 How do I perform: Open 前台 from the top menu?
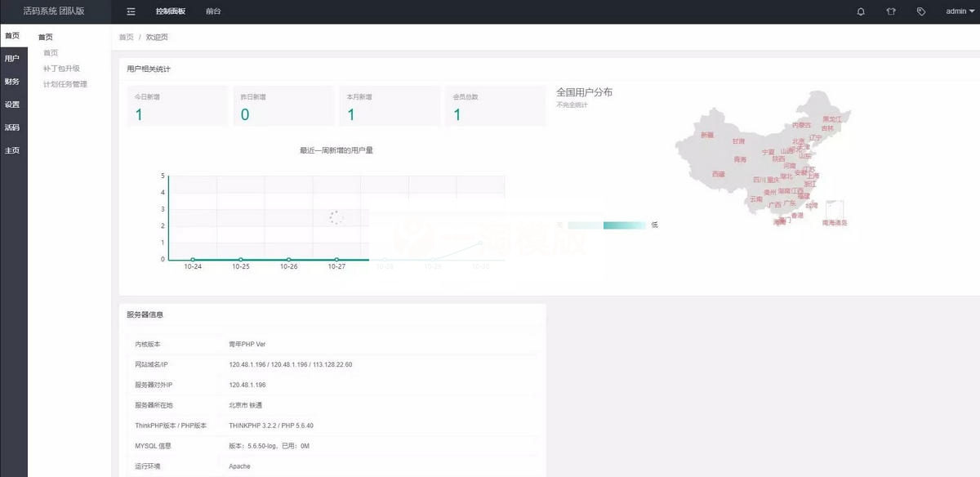point(214,11)
